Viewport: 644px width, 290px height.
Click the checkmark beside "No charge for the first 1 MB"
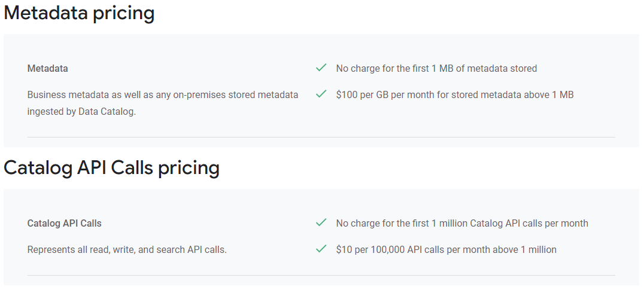(x=321, y=68)
